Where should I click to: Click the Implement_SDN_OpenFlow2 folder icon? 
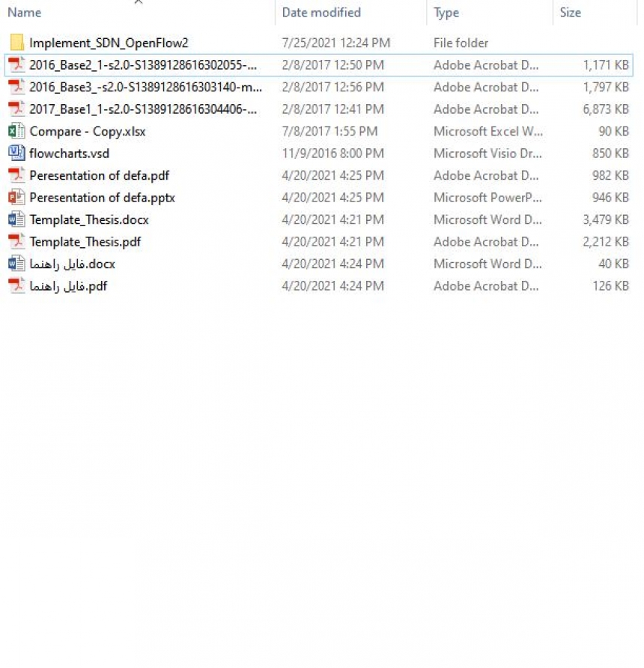16,43
